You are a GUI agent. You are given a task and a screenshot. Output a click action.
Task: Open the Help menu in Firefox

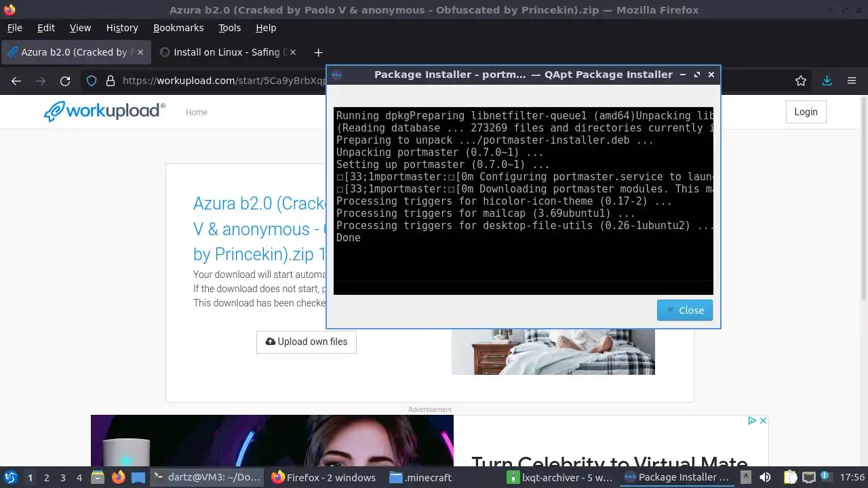266,28
